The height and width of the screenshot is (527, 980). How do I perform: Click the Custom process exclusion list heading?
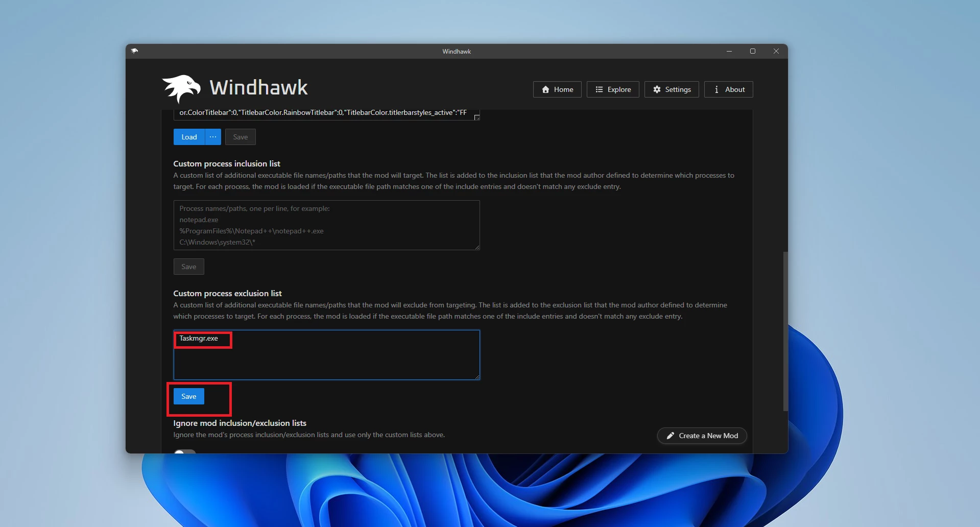tap(227, 293)
